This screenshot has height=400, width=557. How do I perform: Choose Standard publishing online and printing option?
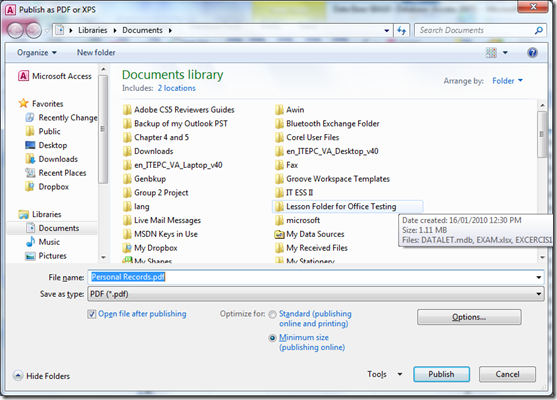tap(272, 314)
